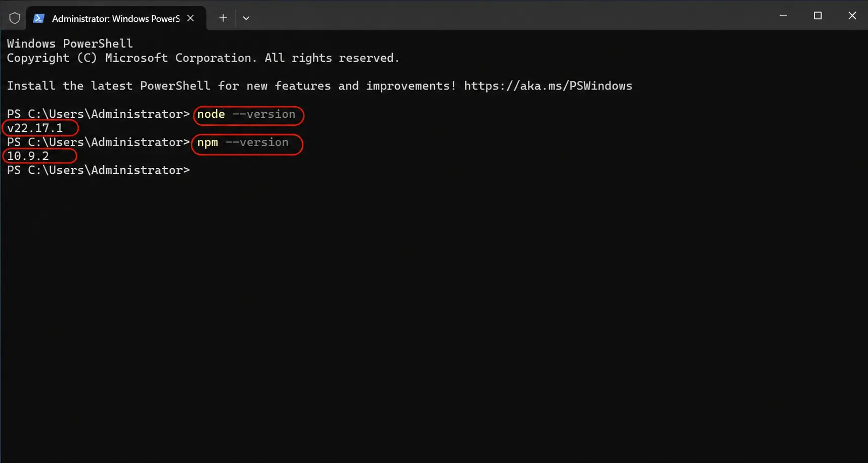Viewport: 868px width, 463px height.
Task: Click the 'npm --version' command text
Action: 243,143
